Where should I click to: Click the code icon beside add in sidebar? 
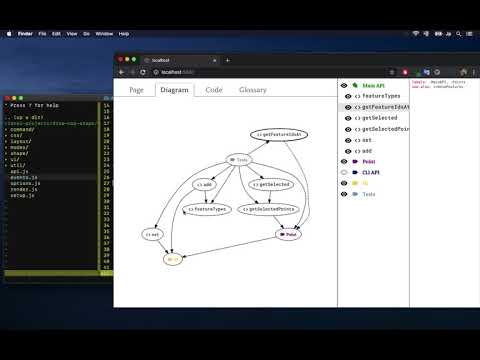pyautogui.click(x=358, y=151)
